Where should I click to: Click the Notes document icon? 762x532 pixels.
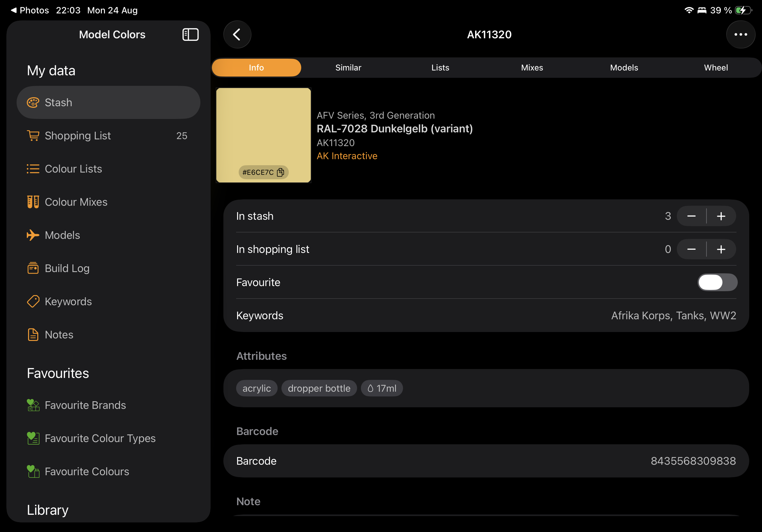coord(33,335)
